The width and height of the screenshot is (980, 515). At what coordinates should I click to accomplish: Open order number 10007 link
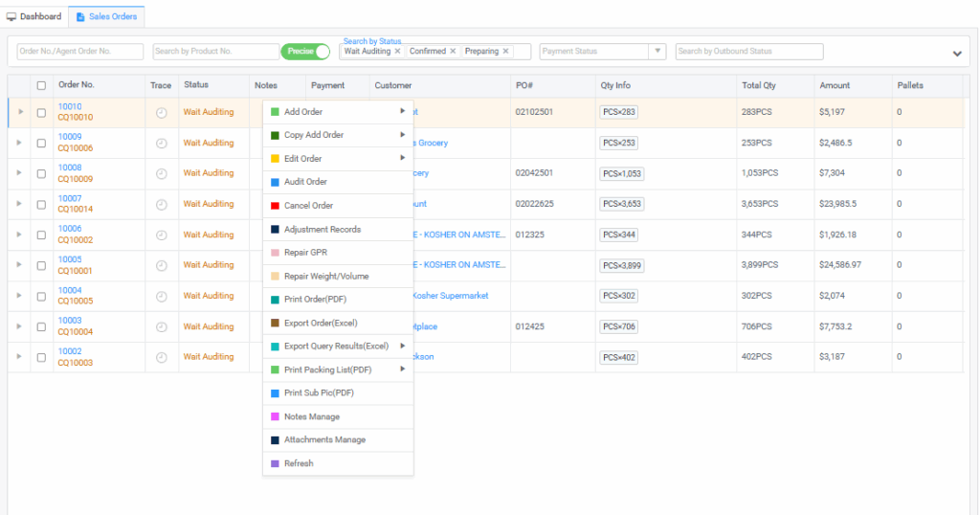tap(70, 198)
